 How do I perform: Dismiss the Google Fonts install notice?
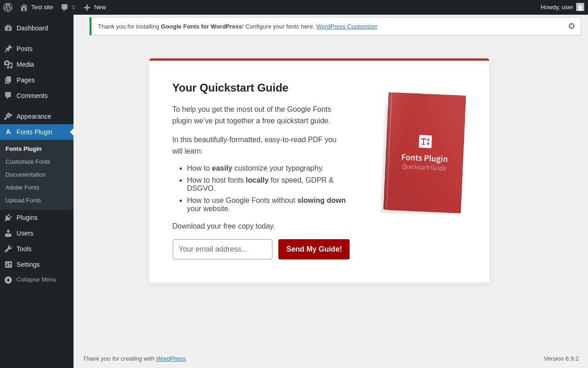coord(571,26)
